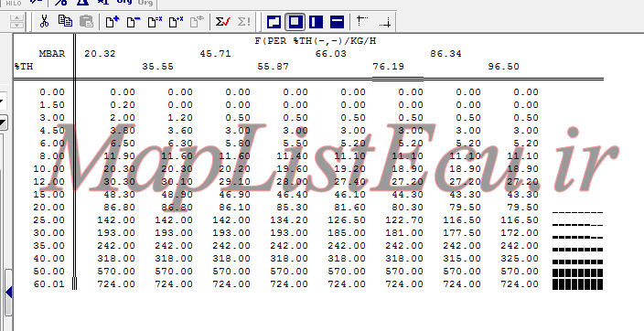
Task: Select row header 25.00
Action: point(48,220)
